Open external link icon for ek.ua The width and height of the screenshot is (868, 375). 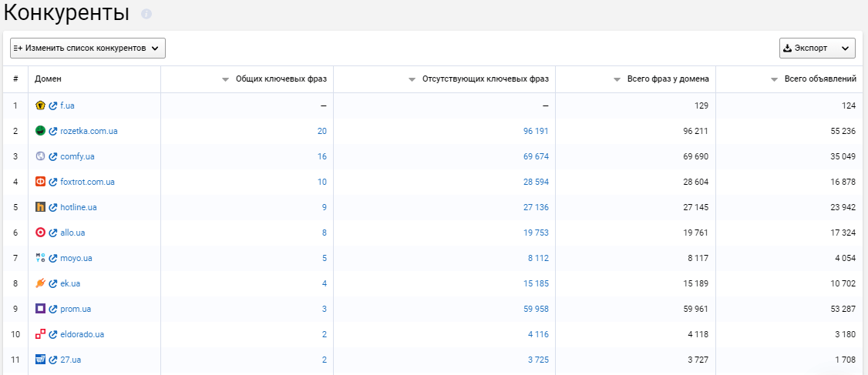[x=53, y=283]
